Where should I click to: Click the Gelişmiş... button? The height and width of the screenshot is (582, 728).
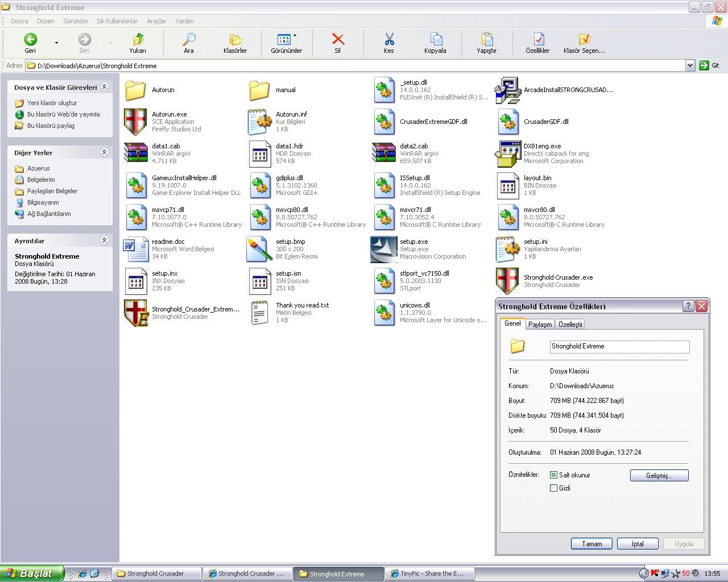[x=659, y=476]
